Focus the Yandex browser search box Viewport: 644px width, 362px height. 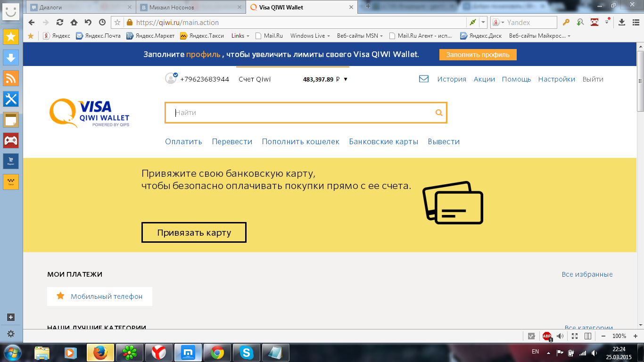[523, 22]
